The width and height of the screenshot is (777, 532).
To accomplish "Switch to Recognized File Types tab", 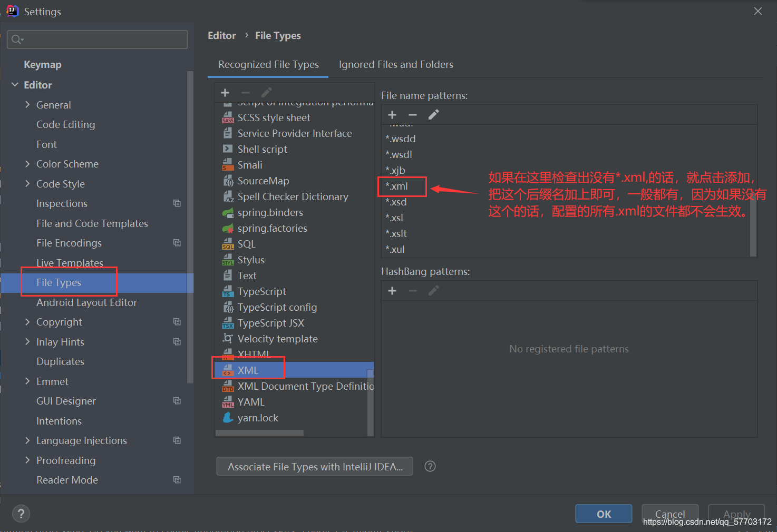I will pos(268,64).
